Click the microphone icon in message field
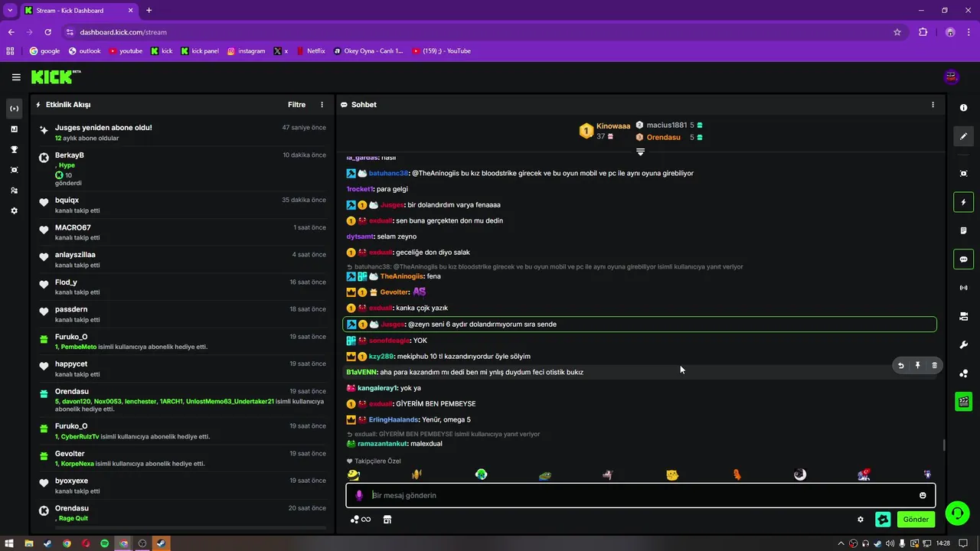 tap(359, 495)
